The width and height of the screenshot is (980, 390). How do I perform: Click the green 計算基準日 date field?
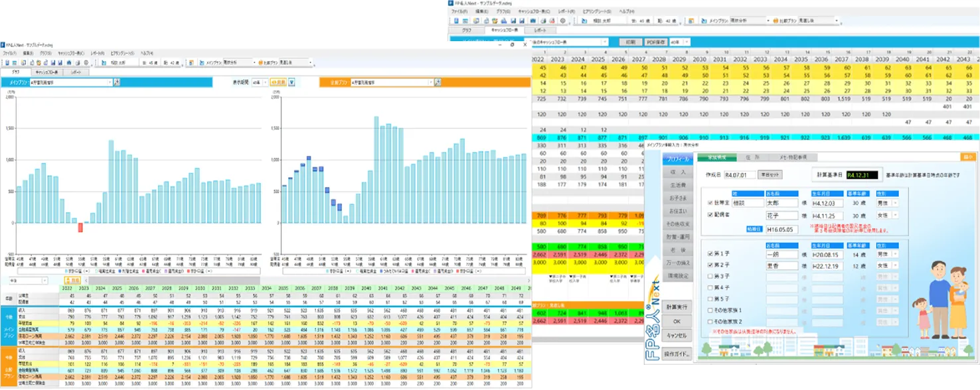(862, 174)
